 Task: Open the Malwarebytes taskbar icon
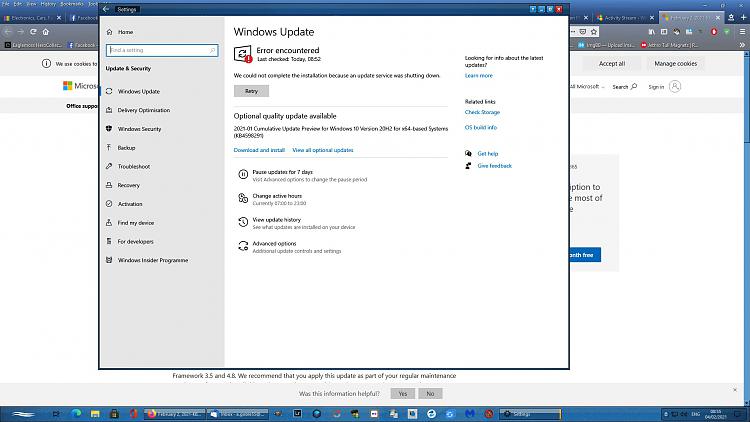coord(470,414)
